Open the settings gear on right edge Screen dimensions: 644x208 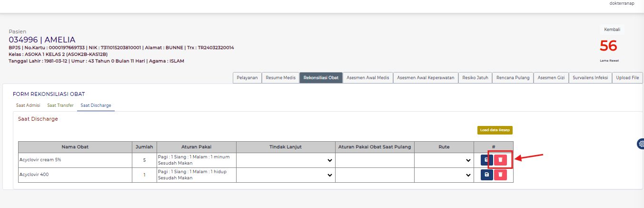point(640,144)
